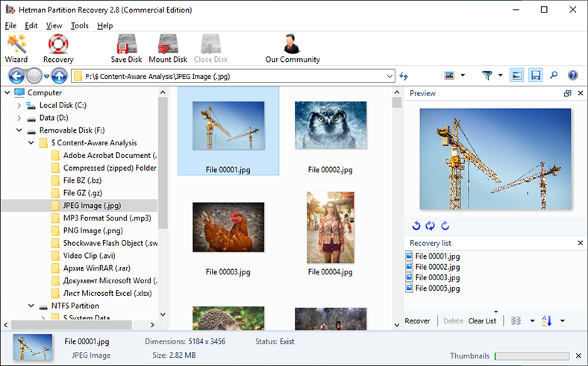Expand the Data (D:) node
The width and height of the screenshot is (588, 366).
point(19,118)
